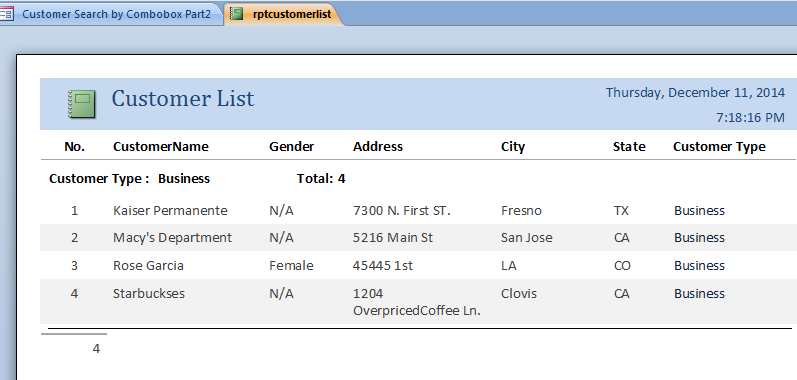Click the City column header

click(x=512, y=147)
